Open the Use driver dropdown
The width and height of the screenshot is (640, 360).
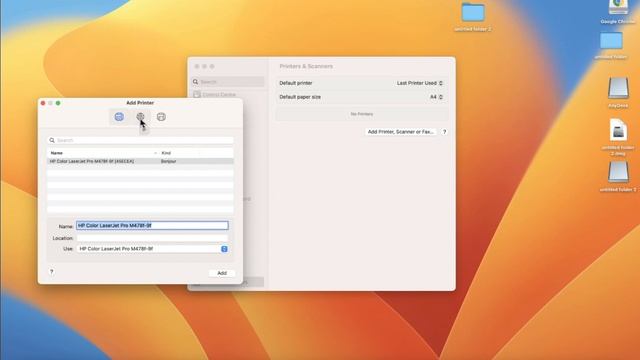152,249
